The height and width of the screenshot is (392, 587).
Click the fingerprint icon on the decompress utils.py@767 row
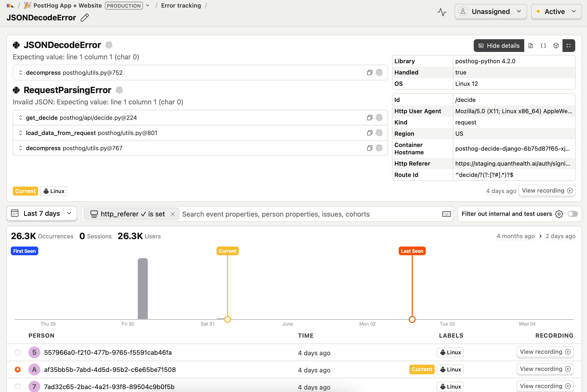pos(379,148)
